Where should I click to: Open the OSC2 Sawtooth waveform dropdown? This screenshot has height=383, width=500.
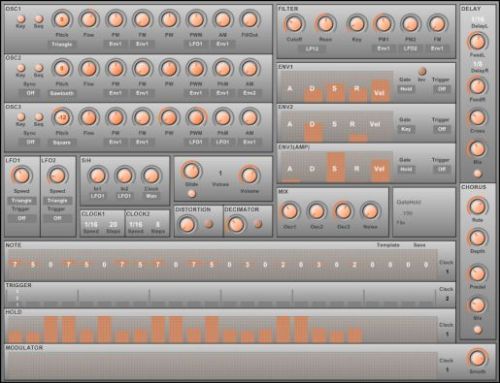62,93
